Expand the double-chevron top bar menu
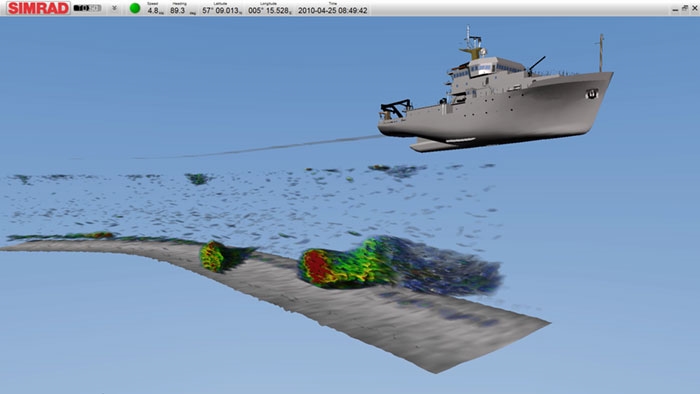700x394 pixels. pos(115,8)
